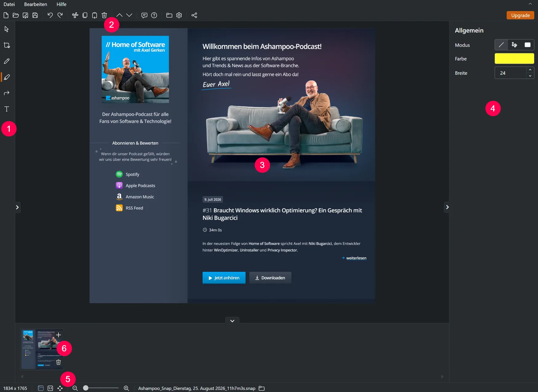This screenshot has width=538, height=392.
Task: Open the Hilfe menu
Action: [x=62, y=4]
